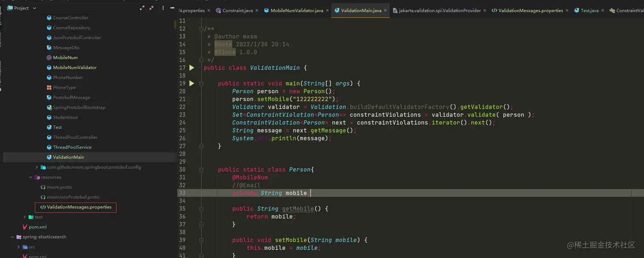Click the PhoneType enum icon in tree
This screenshot has width=644, height=258.
pos(49,87)
